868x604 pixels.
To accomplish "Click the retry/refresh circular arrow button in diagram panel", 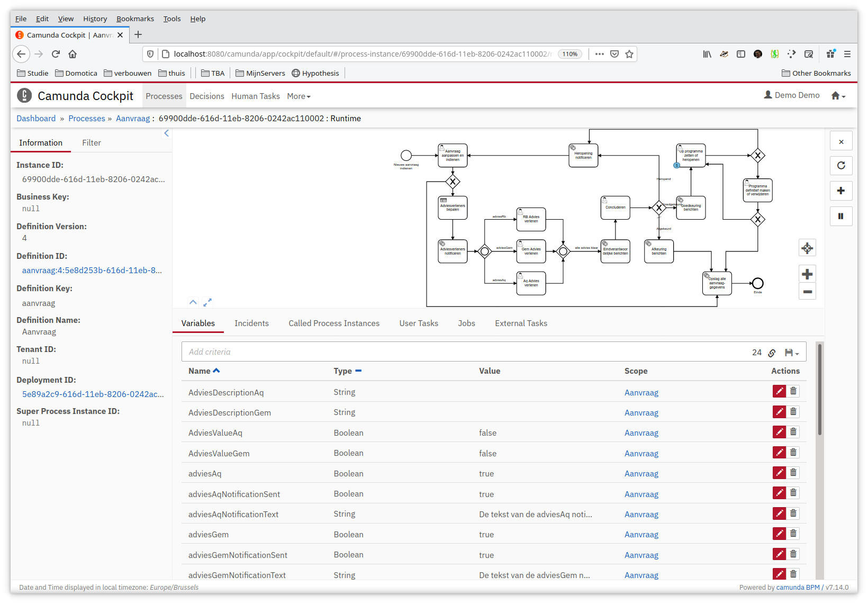I will (841, 166).
